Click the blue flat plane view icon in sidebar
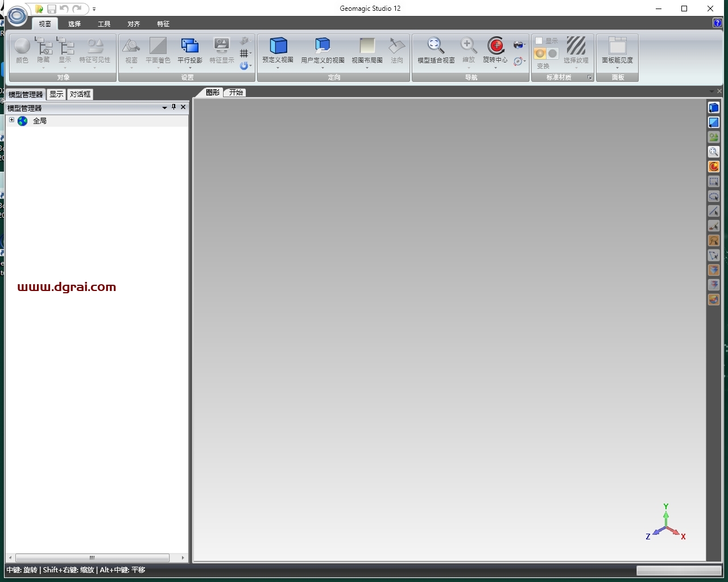Image resolution: width=728 pixels, height=582 pixels. coord(714,122)
